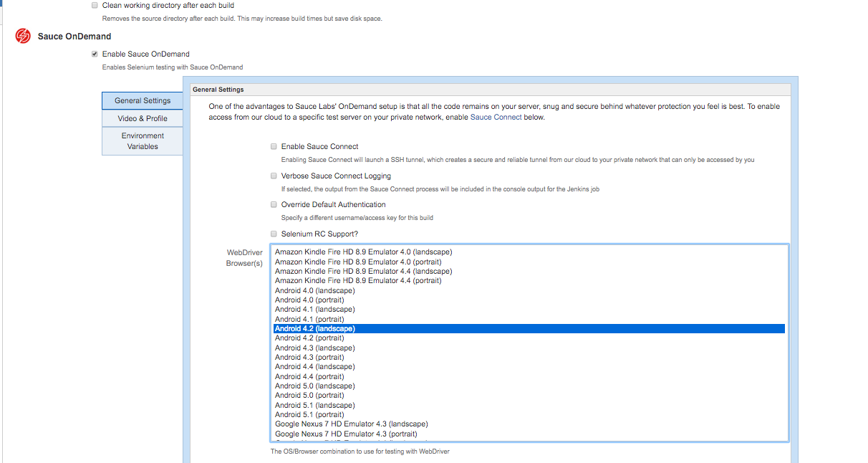Screen dimensions: 868x463
Task: Select Android 4.3 (landscape) entry
Action: 529,348
